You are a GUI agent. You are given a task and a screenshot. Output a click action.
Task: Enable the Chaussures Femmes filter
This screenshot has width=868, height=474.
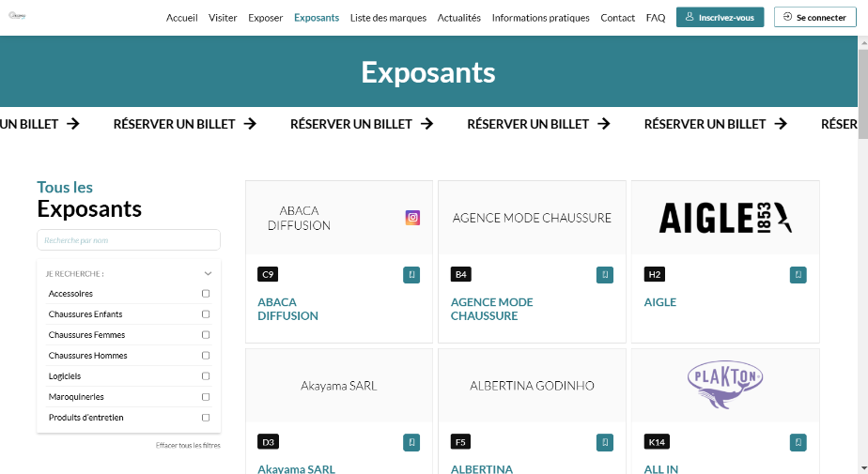[206, 335]
